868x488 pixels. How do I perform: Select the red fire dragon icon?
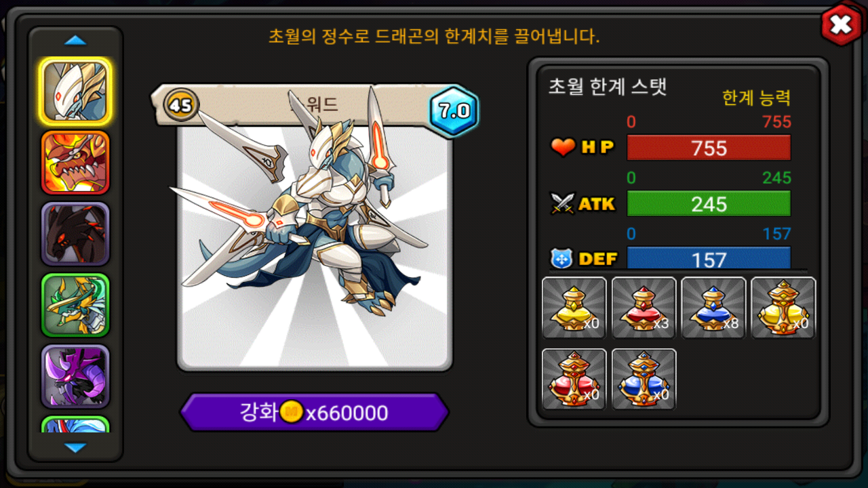coord(75,163)
